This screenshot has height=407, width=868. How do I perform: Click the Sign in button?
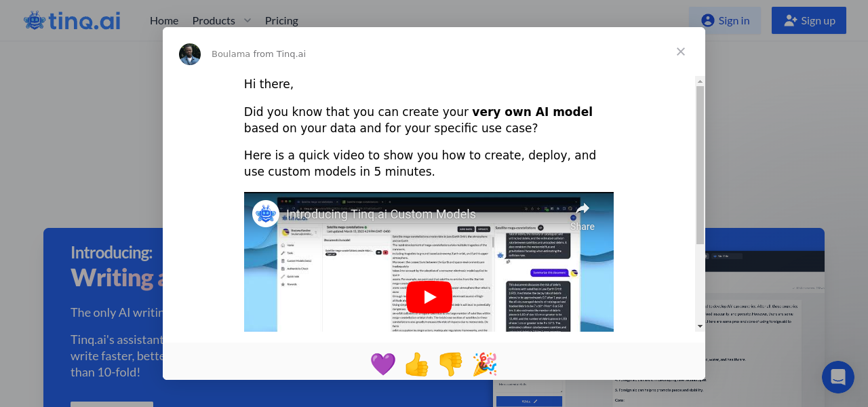pyautogui.click(x=725, y=20)
